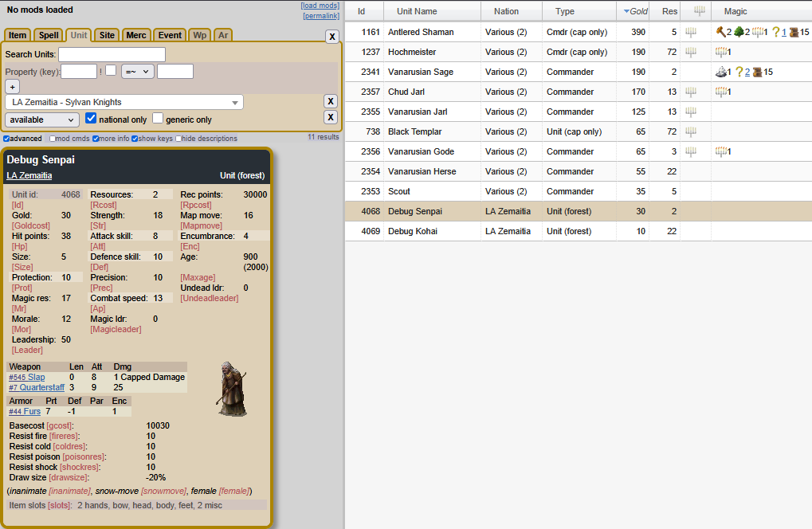Viewport: 812px width, 529px height.
Task: Switch to the Spell tab
Action: tap(49, 35)
